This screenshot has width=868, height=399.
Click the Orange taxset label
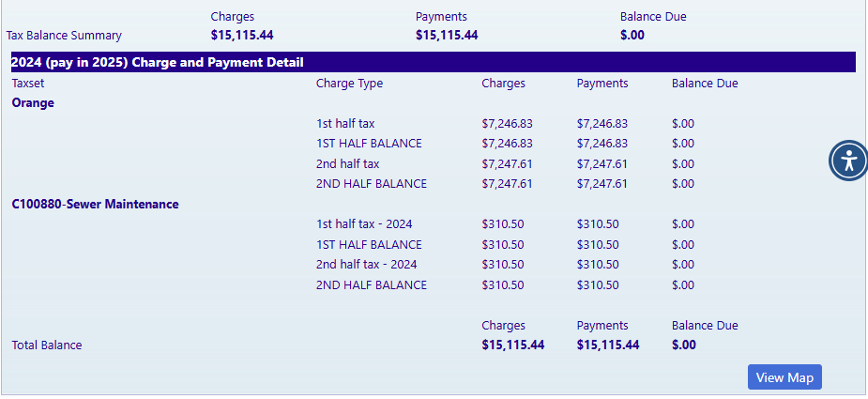click(x=33, y=103)
